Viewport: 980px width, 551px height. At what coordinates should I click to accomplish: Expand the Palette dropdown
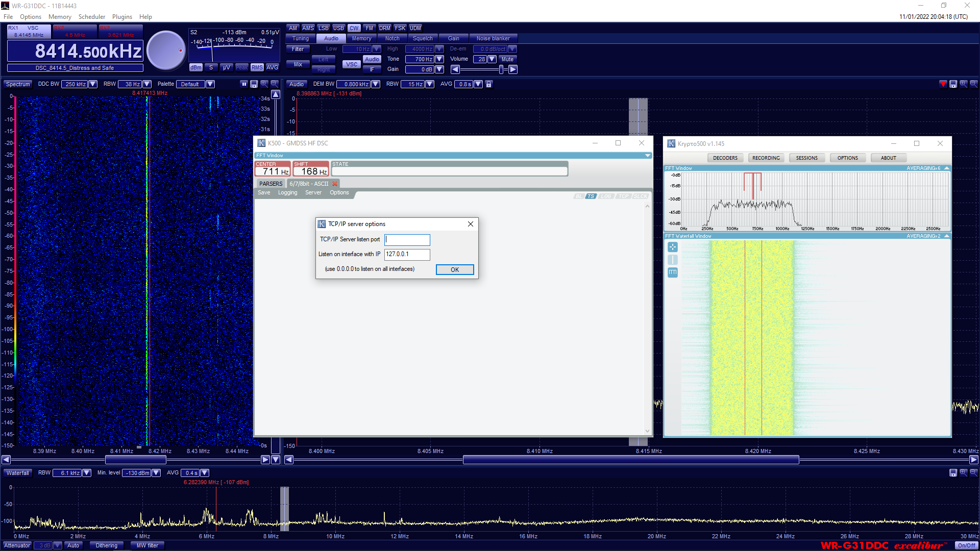[x=210, y=84]
